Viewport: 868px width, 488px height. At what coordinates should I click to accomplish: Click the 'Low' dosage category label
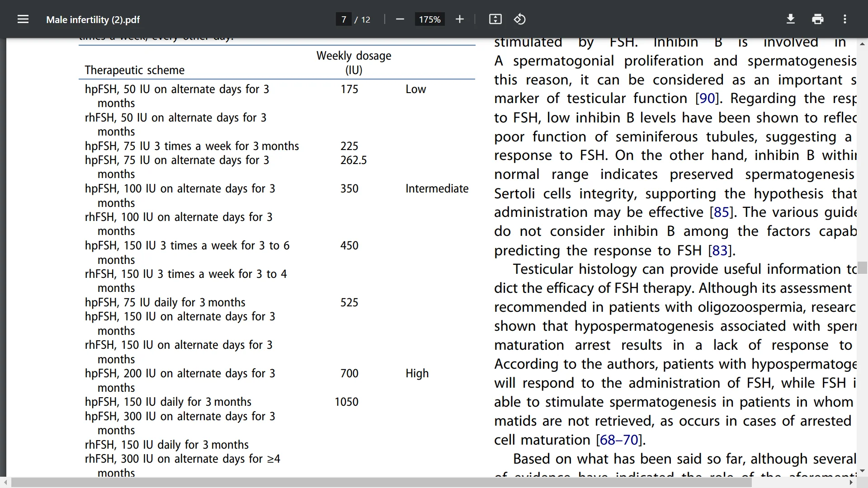pyautogui.click(x=415, y=89)
